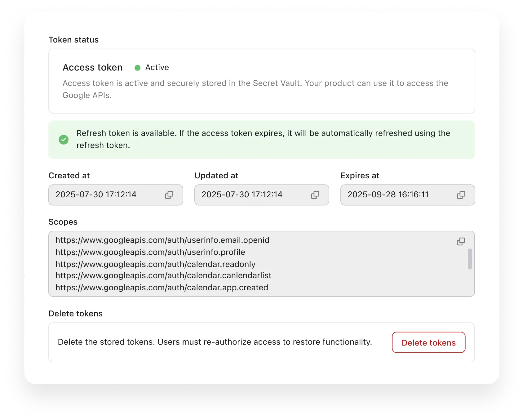Click the calendar.canlendarlist scope line

pyautogui.click(x=163, y=275)
